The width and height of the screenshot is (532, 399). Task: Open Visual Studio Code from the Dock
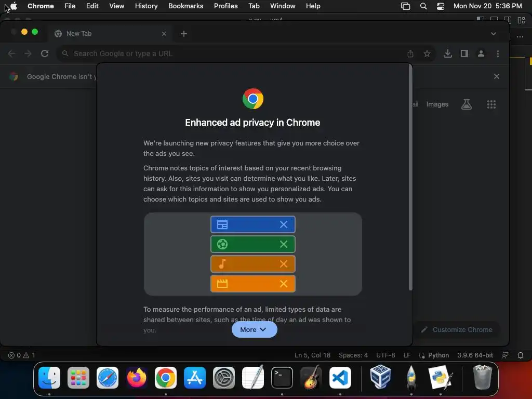pos(340,378)
